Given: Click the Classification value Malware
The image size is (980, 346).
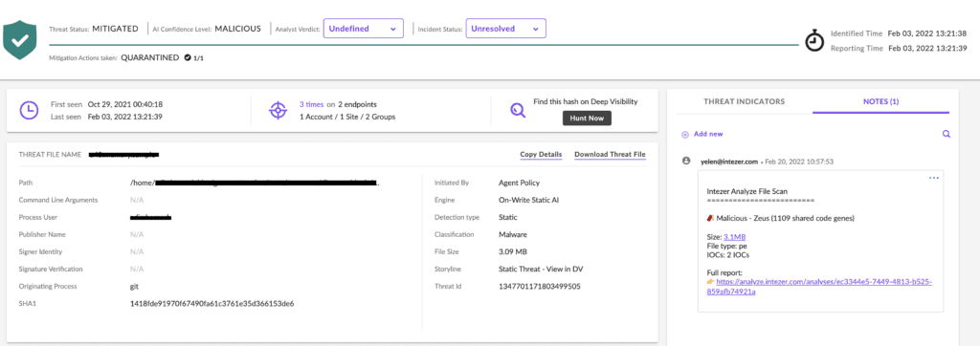Looking at the screenshot, I should [513, 235].
